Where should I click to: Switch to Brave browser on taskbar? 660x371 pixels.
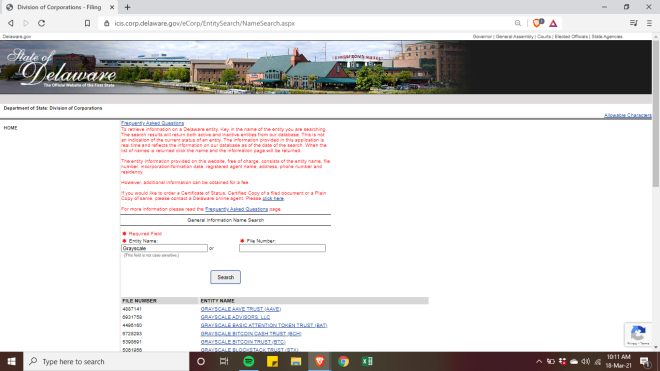[319, 362]
